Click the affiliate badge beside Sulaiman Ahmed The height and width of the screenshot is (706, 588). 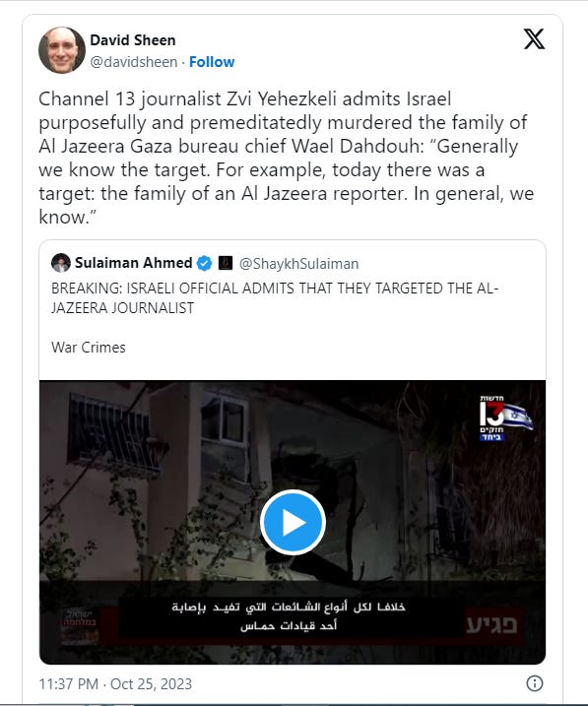coord(226,263)
